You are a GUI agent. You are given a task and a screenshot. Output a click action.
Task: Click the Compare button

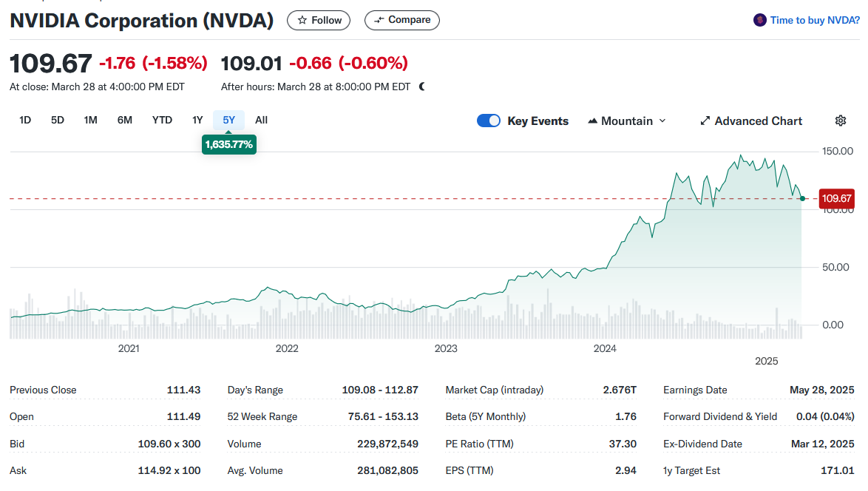(402, 20)
